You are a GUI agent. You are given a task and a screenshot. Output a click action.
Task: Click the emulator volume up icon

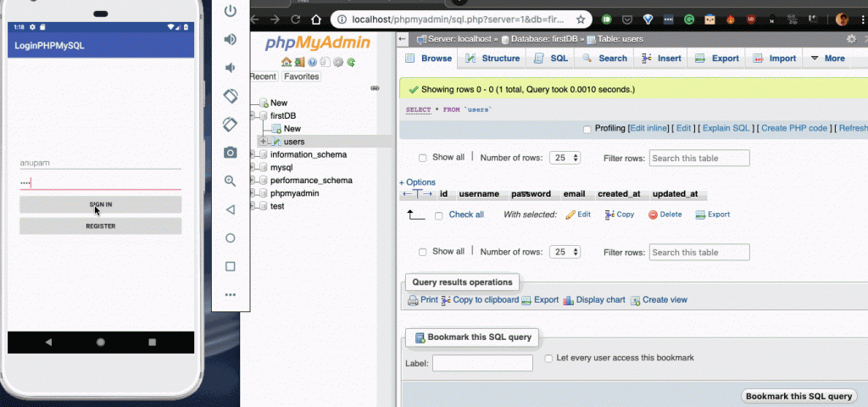(230, 39)
